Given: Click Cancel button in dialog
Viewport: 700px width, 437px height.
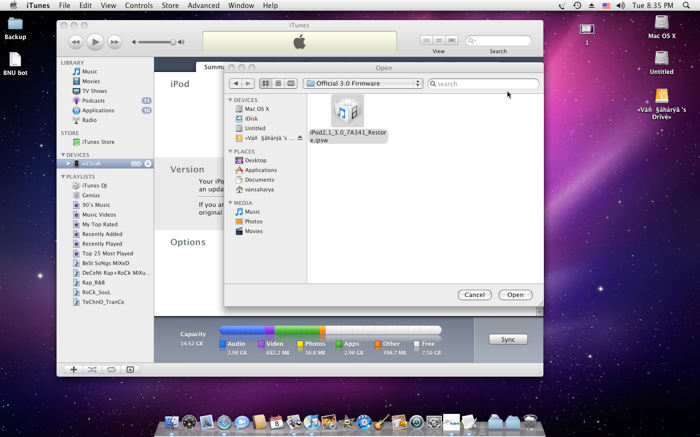Looking at the screenshot, I should [x=475, y=295].
